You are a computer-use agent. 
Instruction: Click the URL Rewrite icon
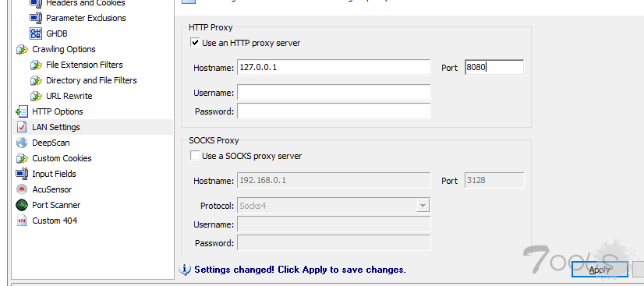point(36,96)
